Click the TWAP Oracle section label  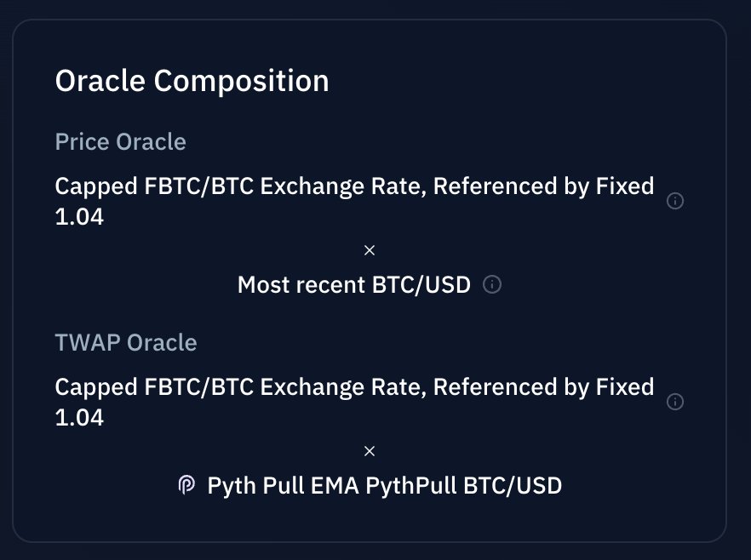coord(125,342)
